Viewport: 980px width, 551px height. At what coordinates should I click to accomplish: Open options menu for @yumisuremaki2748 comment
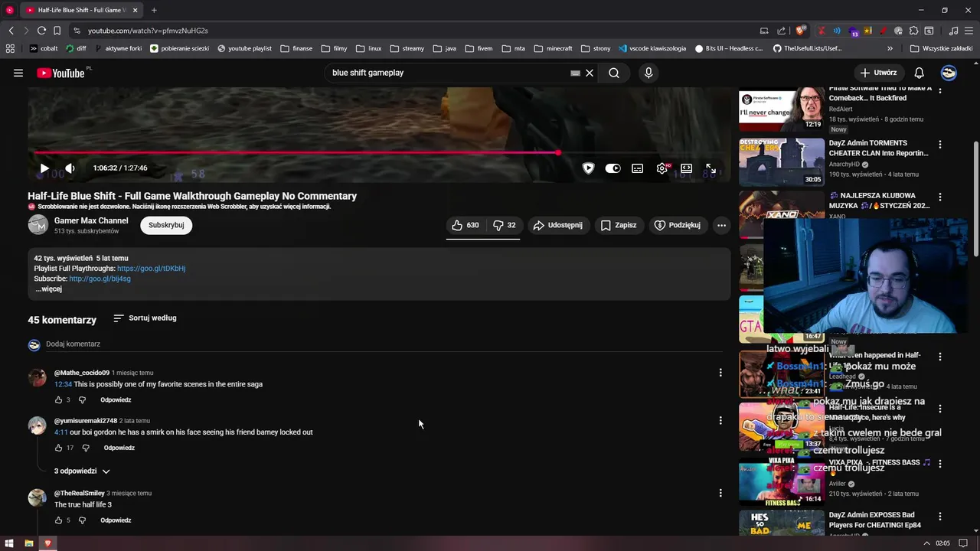coord(720,420)
